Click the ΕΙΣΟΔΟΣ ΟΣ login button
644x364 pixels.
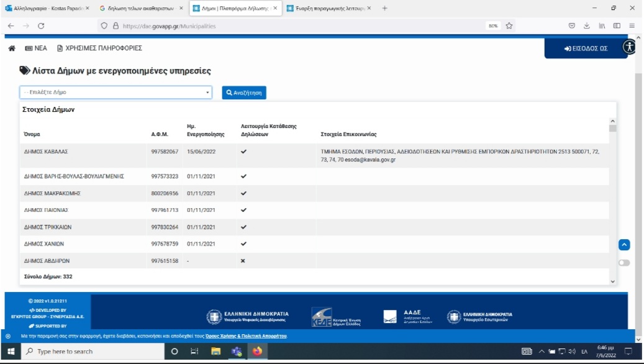(x=586, y=48)
